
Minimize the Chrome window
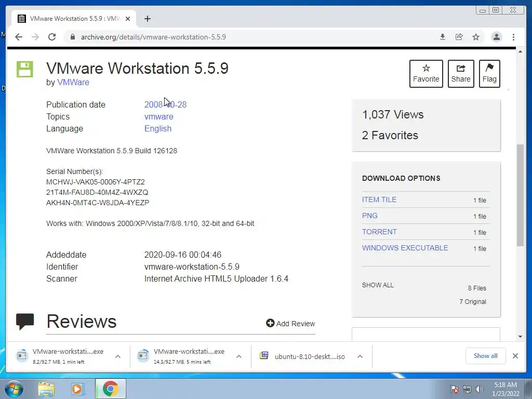(x=482, y=10)
